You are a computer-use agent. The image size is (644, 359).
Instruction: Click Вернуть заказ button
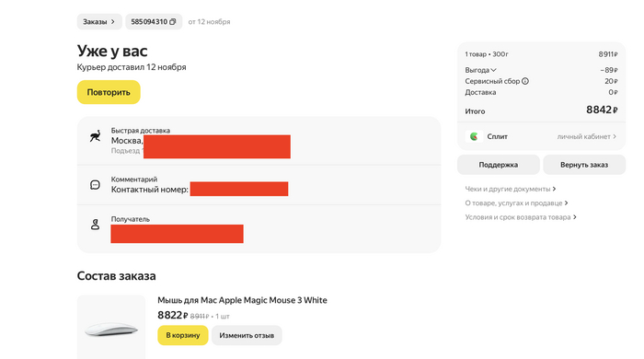pyautogui.click(x=584, y=165)
